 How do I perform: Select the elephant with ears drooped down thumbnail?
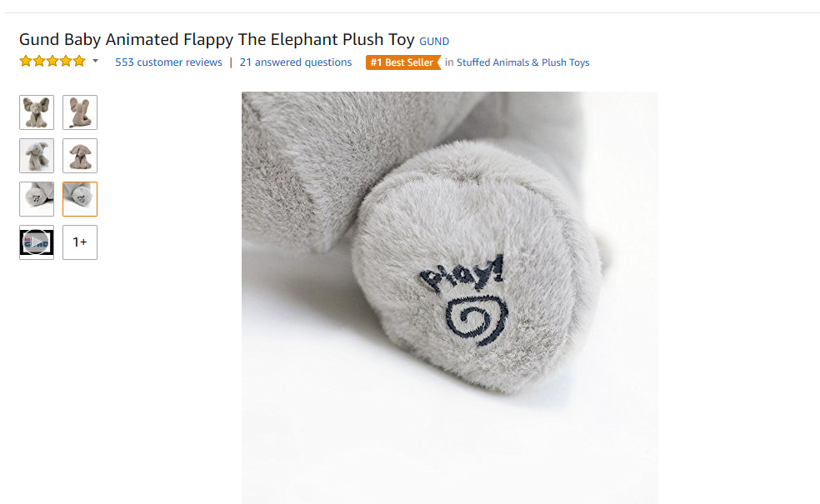(x=80, y=156)
